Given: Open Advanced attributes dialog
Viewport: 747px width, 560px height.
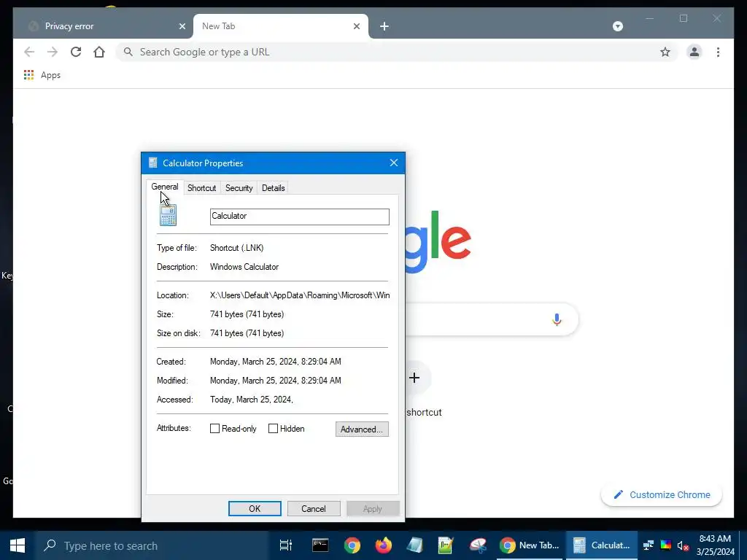Looking at the screenshot, I should tap(362, 429).
